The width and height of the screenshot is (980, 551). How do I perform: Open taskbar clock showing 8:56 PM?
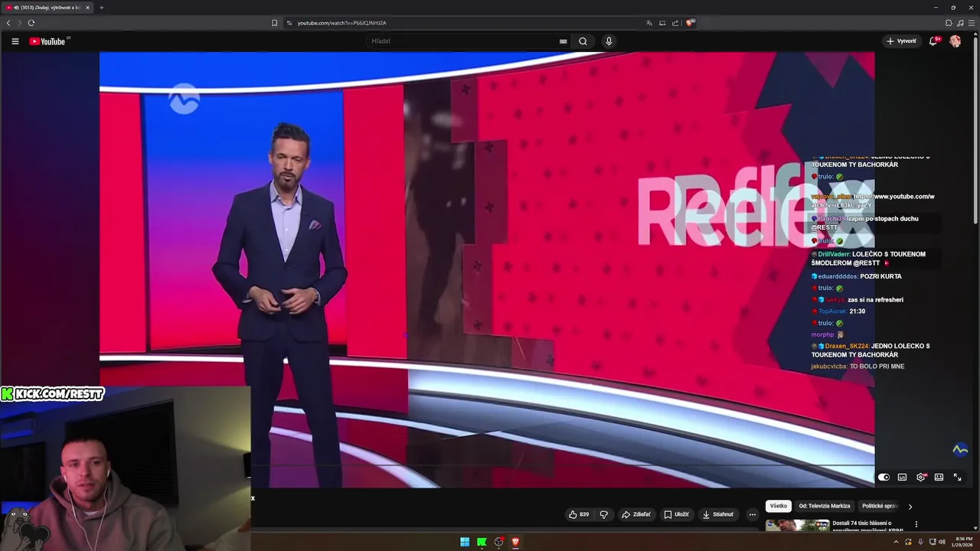click(x=963, y=542)
